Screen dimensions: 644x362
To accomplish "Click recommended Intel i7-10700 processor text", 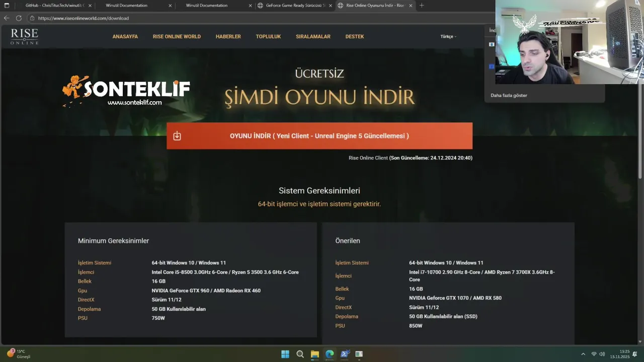I will point(482,276).
